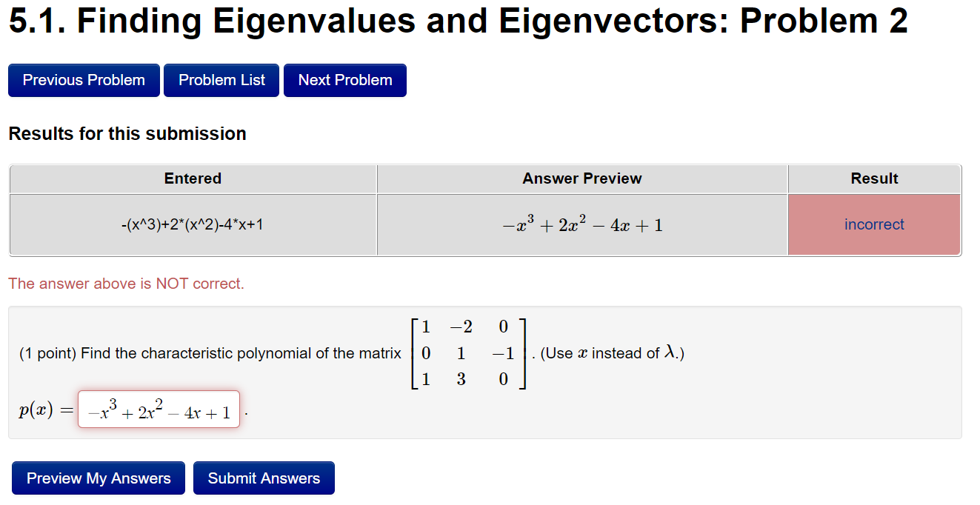The height and width of the screenshot is (505, 980).
Task: Click the Results for this submission heading
Action: [127, 133]
